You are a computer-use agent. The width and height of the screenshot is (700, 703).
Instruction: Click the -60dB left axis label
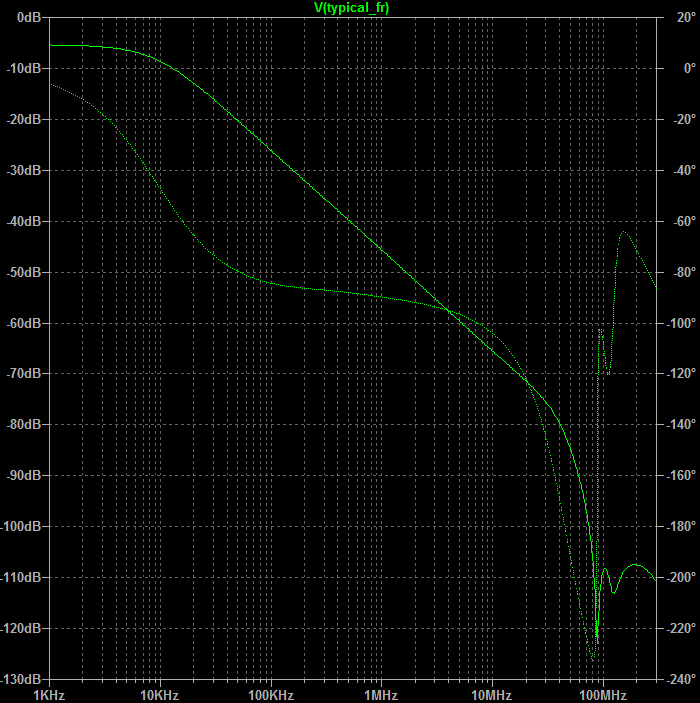tap(23, 323)
